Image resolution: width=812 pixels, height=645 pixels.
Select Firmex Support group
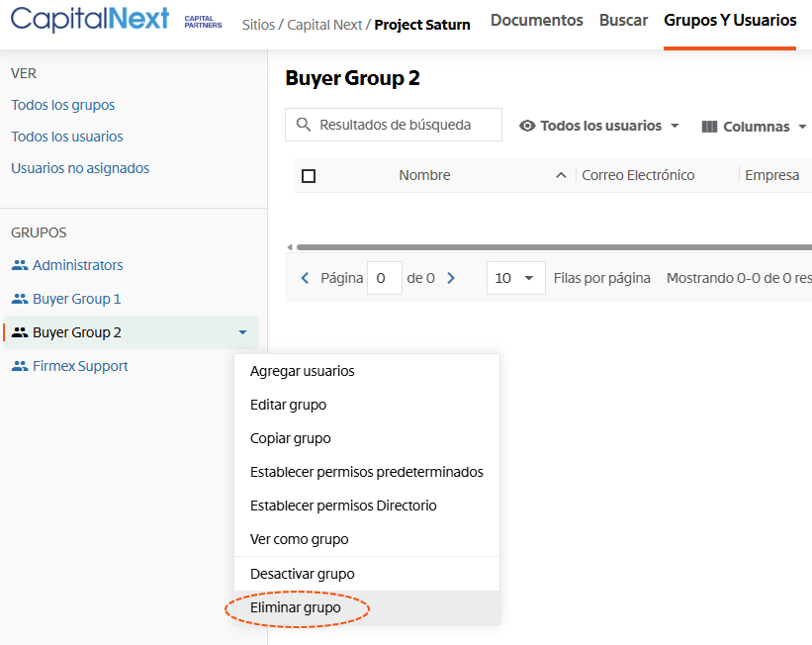[80, 366]
